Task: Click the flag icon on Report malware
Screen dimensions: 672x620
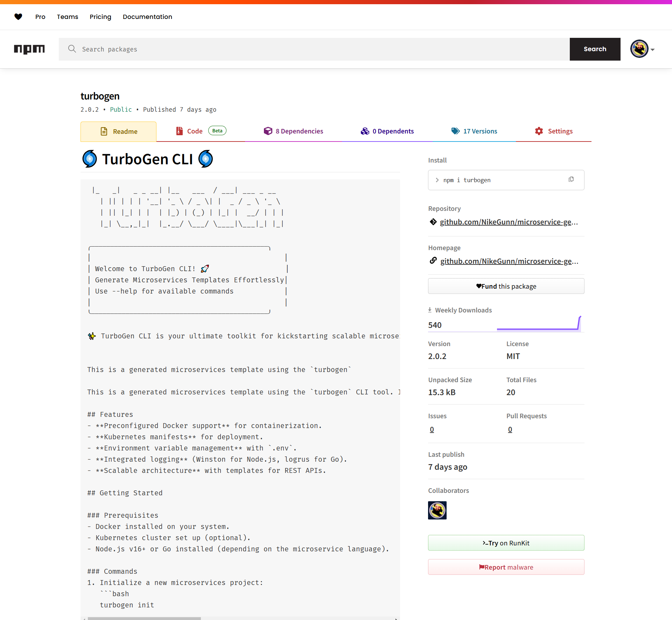Action: [482, 567]
